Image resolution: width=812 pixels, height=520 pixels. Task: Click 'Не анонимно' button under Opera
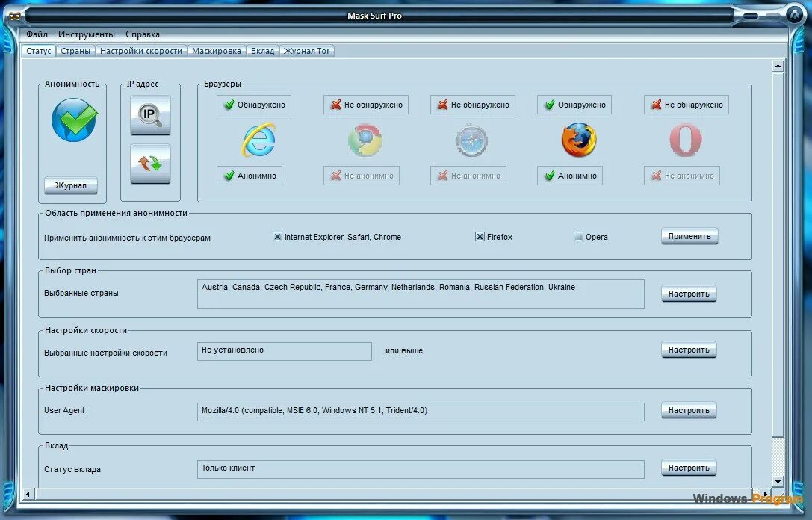(682, 176)
